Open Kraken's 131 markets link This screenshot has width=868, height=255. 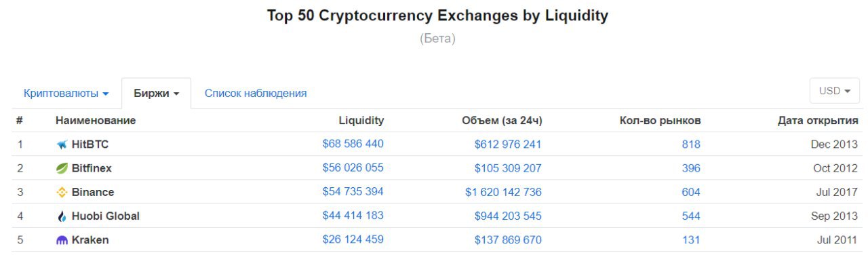[x=691, y=240]
